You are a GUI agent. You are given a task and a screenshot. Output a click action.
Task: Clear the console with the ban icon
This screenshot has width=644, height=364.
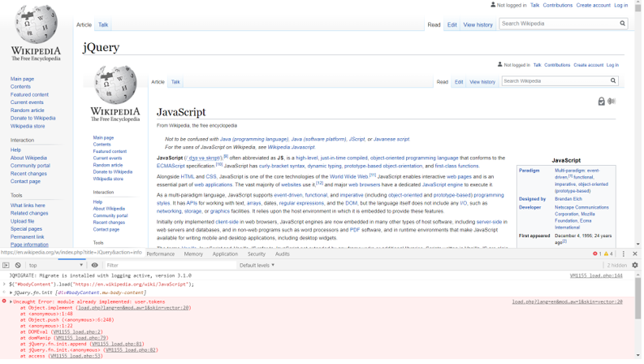pyautogui.click(x=18, y=266)
